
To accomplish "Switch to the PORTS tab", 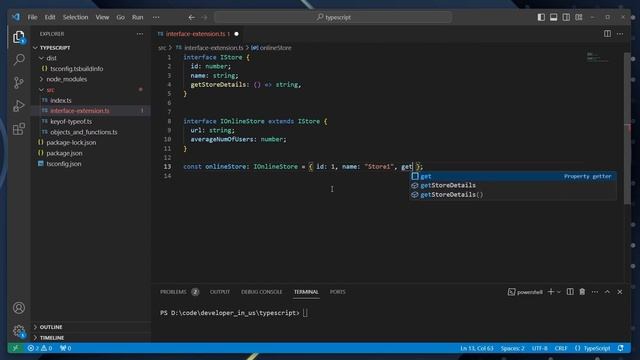I will (338, 292).
